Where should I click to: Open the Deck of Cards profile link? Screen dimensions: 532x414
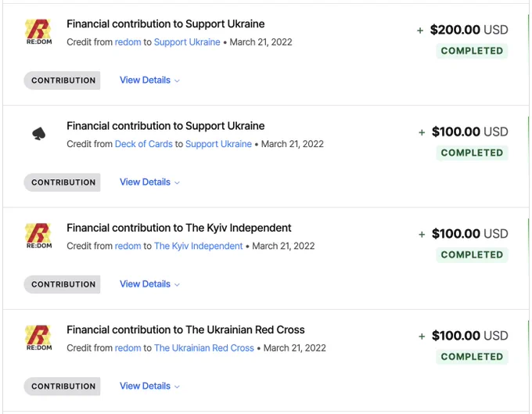pyautogui.click(x=144, y=144)
